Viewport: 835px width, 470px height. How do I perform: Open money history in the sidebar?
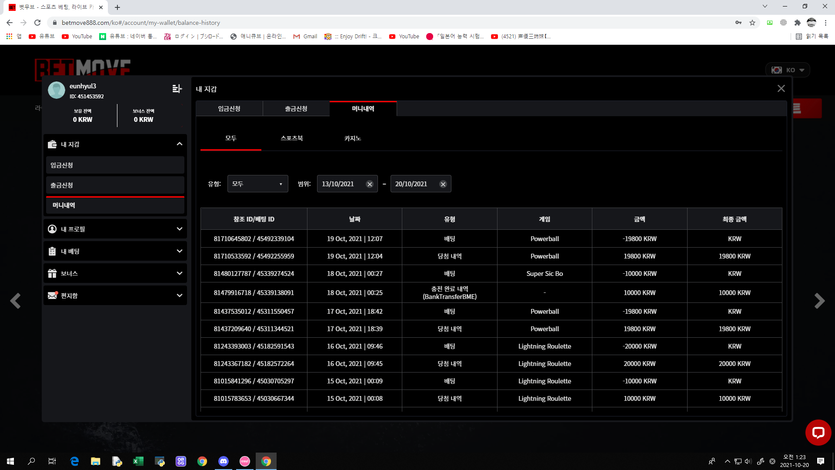[x=115, y=205]
